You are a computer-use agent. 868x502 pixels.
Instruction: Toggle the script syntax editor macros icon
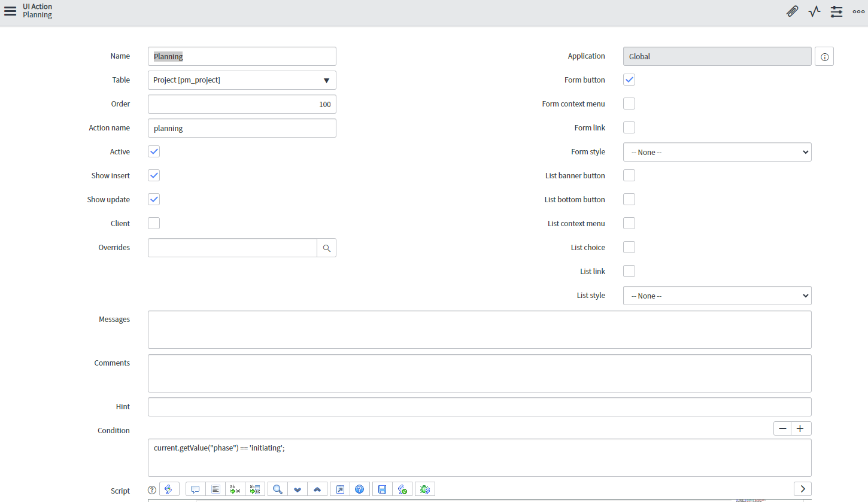click(x=169, y=489)
